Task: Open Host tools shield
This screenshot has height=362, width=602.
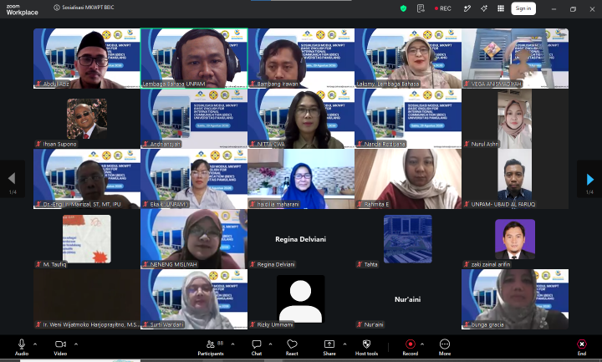Action: 367,347
